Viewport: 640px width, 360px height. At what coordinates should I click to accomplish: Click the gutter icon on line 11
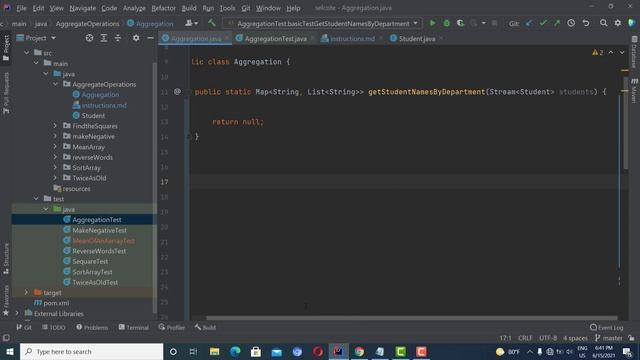point(177,91)
